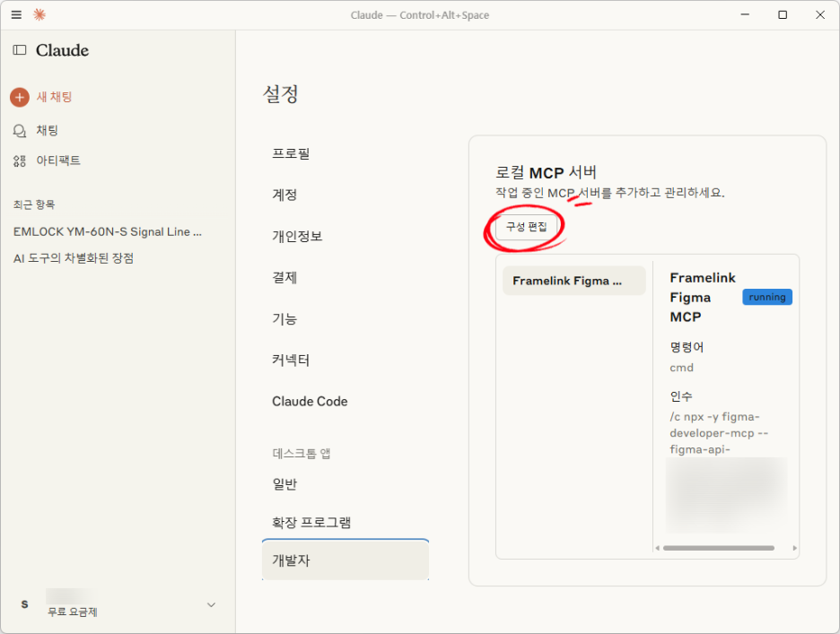Select the Claude Code settings tab

click(310, 401)
